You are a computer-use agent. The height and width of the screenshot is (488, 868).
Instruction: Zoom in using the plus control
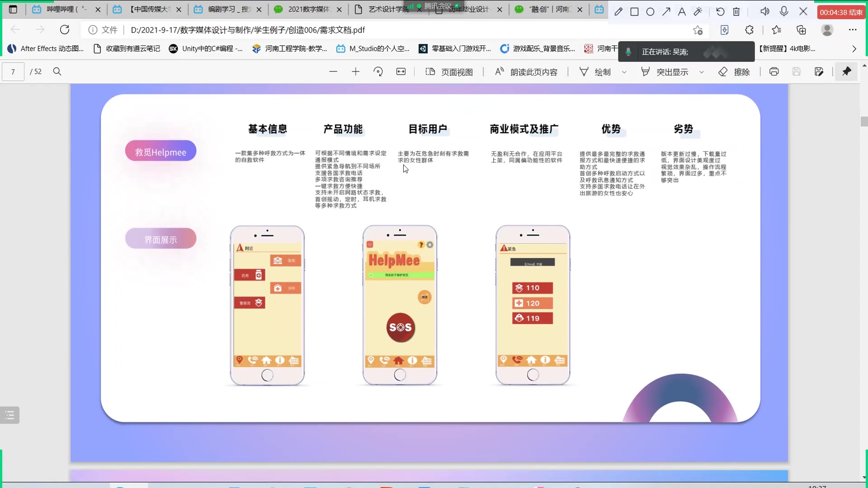[356, 71]
